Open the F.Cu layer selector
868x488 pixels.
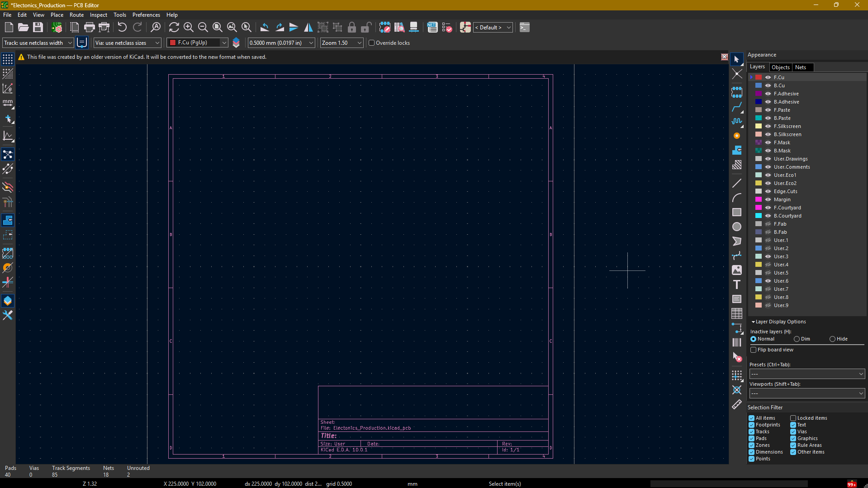197,43
